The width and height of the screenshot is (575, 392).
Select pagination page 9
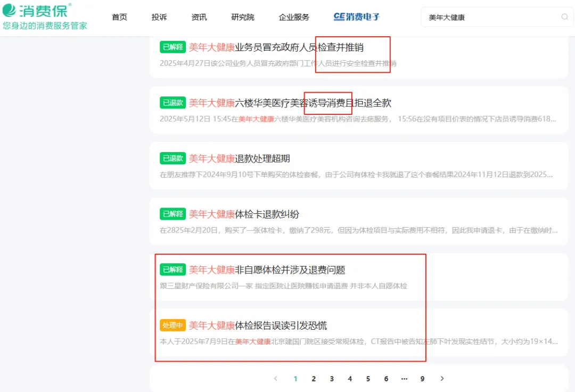(422, 379)
